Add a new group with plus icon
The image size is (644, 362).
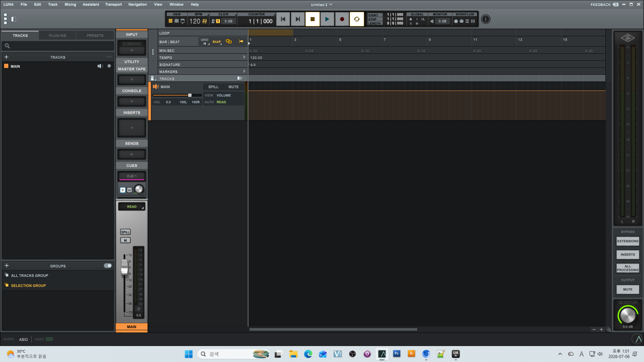(x=6, y=266)
